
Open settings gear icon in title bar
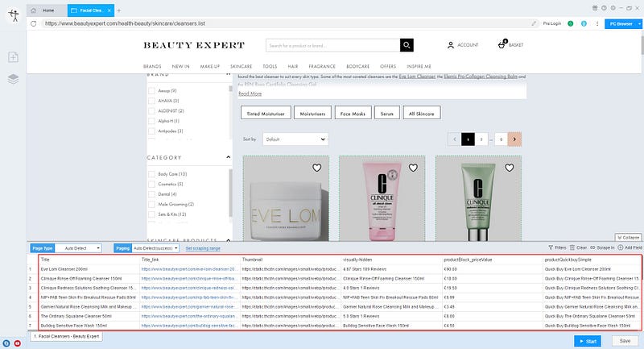click(613, 8)
